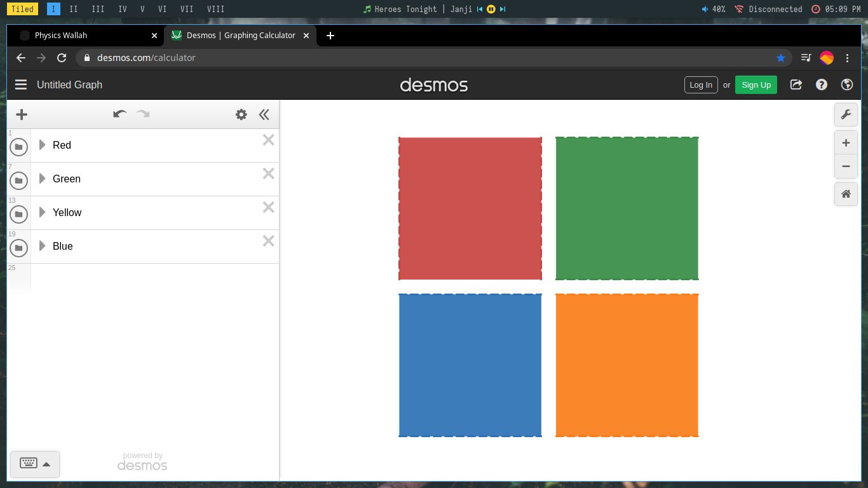
Task: Toggle visibility of the Red folder
Action: coord(18,147)
